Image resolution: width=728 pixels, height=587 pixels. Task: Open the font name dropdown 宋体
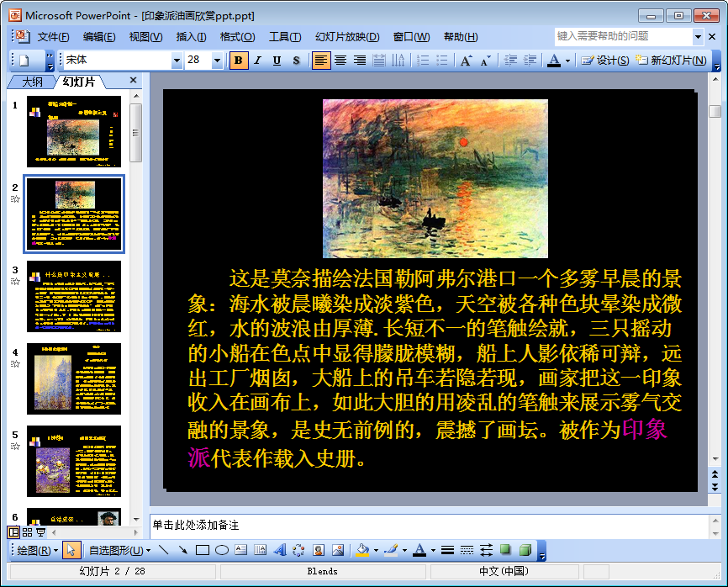[176, 61]
